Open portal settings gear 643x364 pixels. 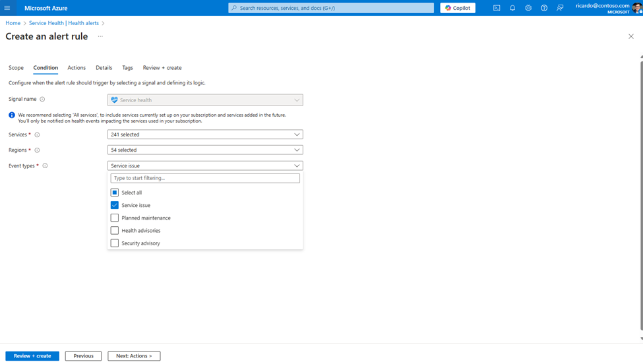528,8
